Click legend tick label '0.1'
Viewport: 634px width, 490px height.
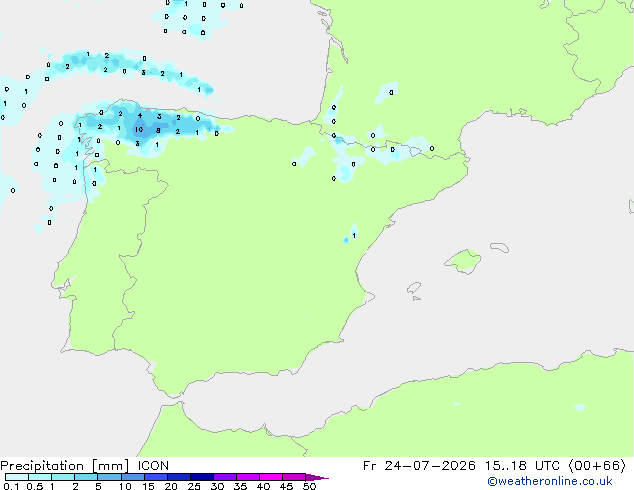pyautogui.click(x=12, y=486)
